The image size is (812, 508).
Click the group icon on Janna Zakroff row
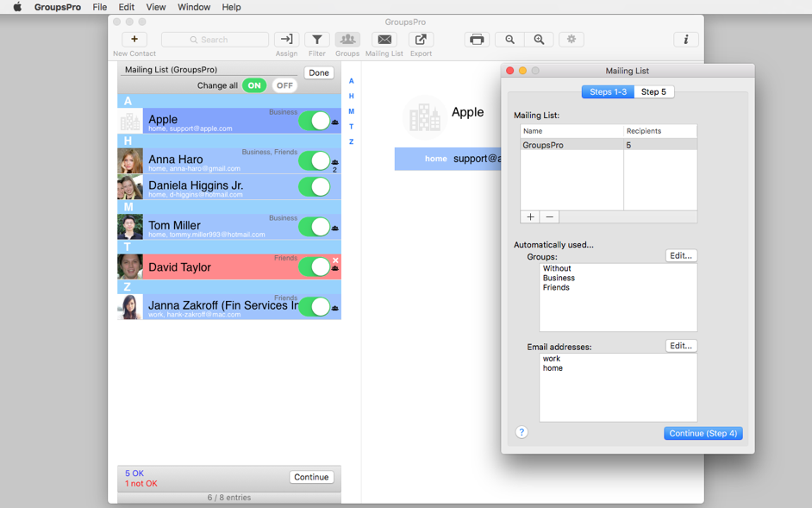tap(335, 308)
